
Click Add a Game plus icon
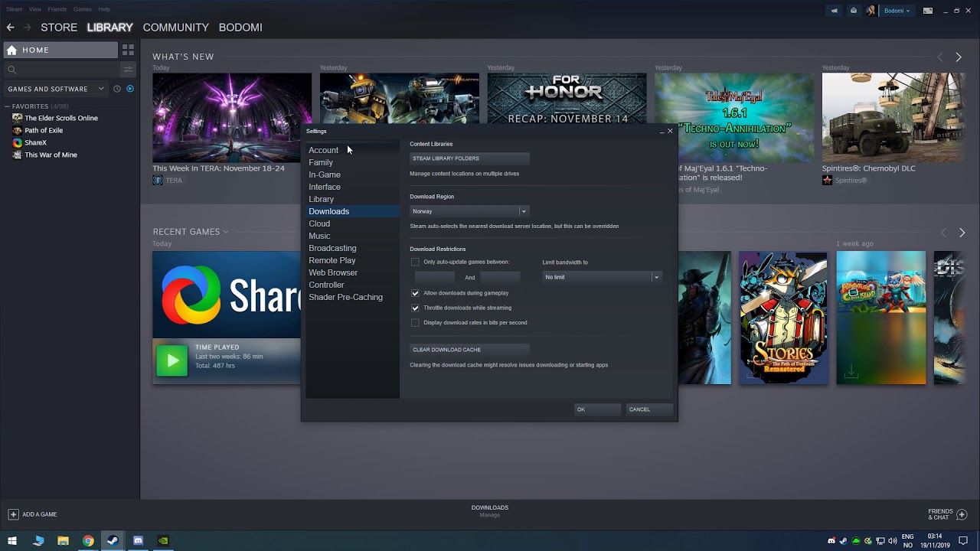tap(13, 514)
